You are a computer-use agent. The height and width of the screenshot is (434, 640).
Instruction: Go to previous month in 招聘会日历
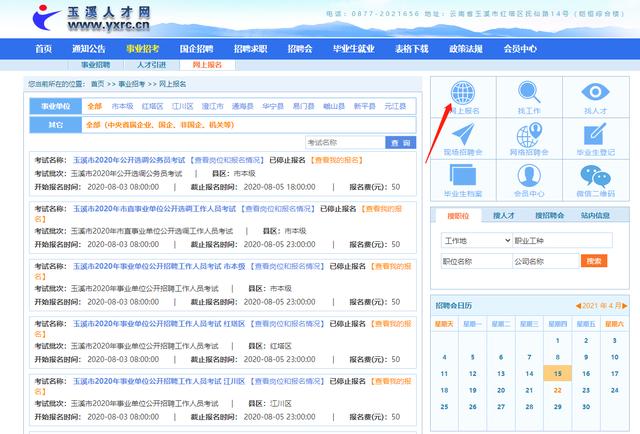(x=578, y=306)
